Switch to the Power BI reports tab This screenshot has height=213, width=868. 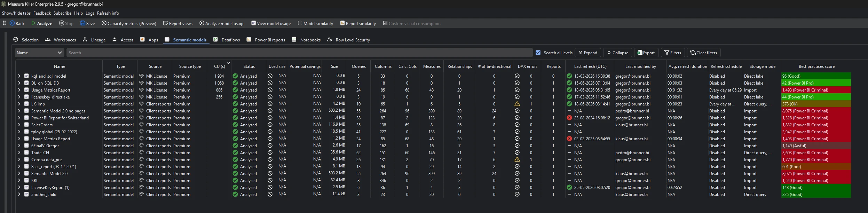coord(266,40)
